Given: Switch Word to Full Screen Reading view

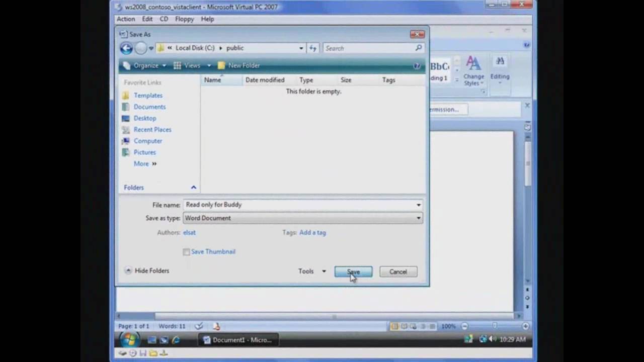Looking at the screenshot, I should [x=404, y=326].
